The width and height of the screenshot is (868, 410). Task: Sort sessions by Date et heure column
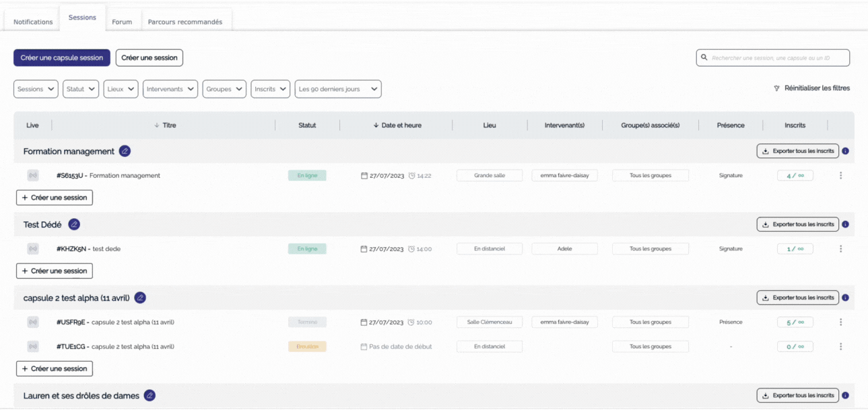(397, 125)
